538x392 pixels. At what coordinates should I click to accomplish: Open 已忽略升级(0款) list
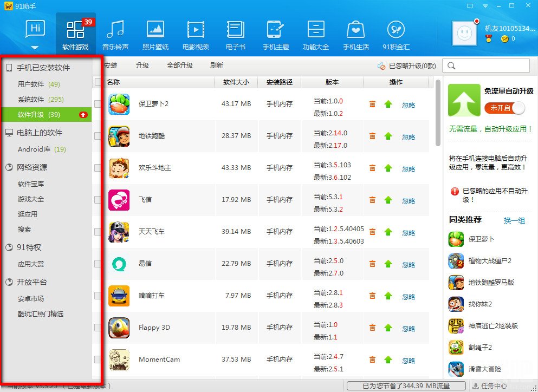tap(407, 66)
